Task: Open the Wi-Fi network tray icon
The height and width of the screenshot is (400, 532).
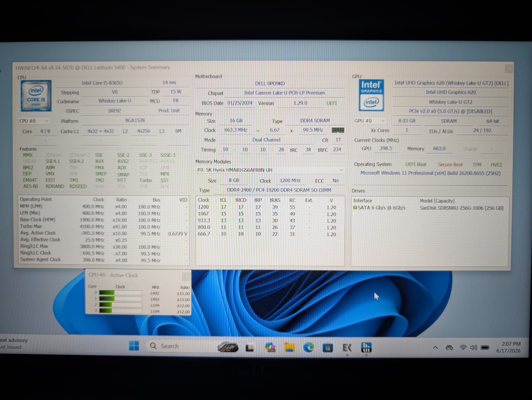Action: click(463, 348)
